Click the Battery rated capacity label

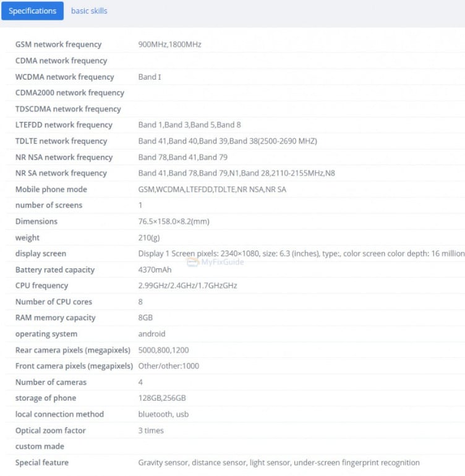click(x=54, y=270)
